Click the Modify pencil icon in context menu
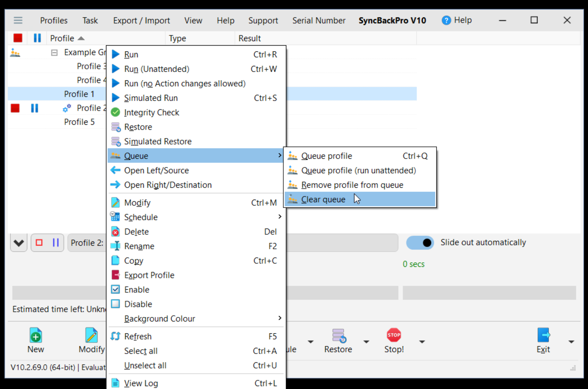The image size is (588, 389). pyautogui.click(x=115, y=203)
